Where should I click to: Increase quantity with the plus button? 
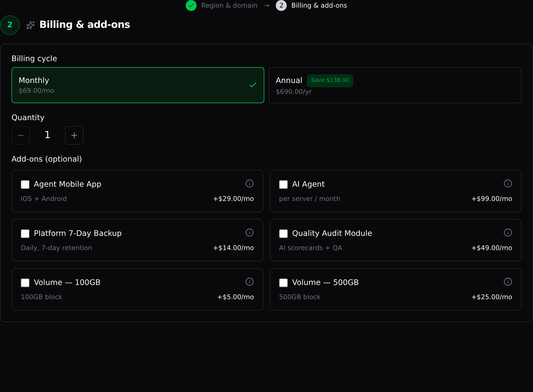tap(74, 135)
